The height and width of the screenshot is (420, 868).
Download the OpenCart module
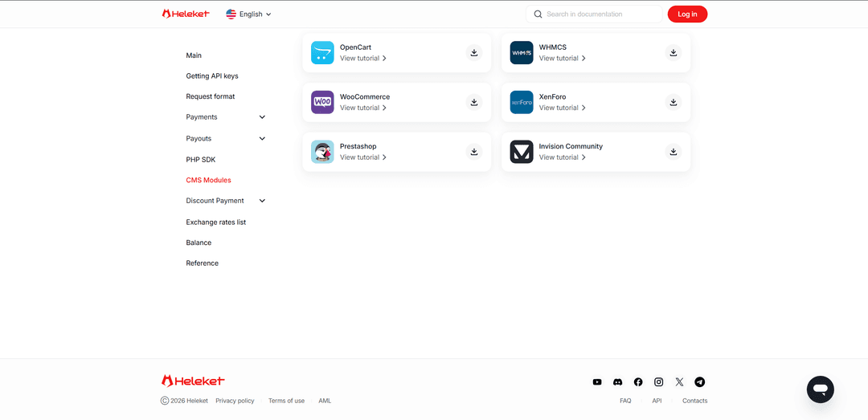coord(474,53)
